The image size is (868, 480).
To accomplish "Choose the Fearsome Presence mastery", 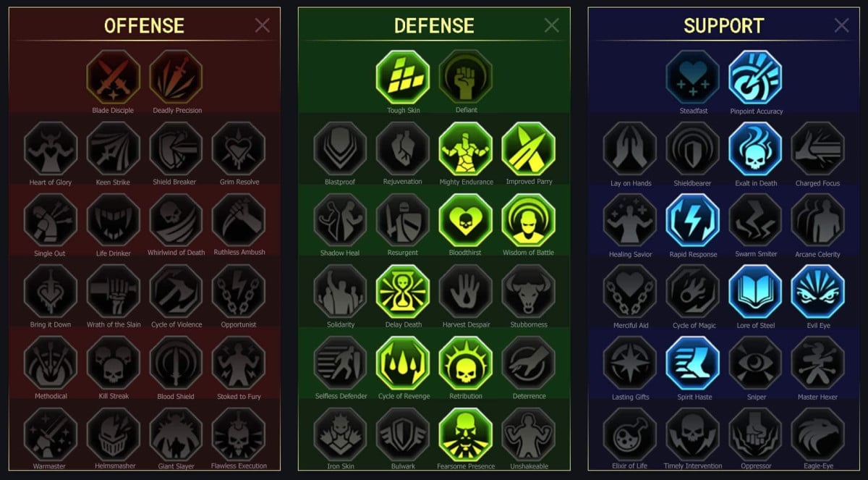I will (x=466, y=434).
